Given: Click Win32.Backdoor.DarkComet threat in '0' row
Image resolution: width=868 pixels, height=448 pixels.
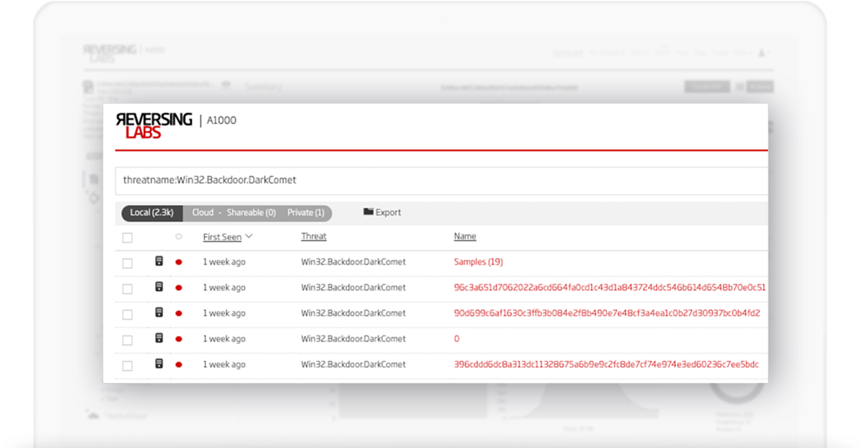Looking at the screenshot, I should [x=353, y=339].
